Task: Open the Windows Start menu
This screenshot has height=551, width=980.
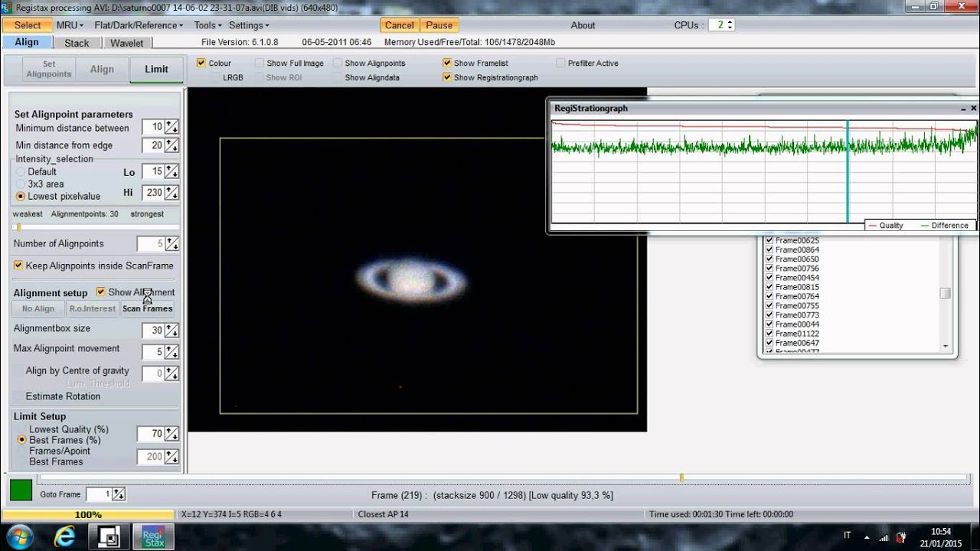Action: pos(19,536)
